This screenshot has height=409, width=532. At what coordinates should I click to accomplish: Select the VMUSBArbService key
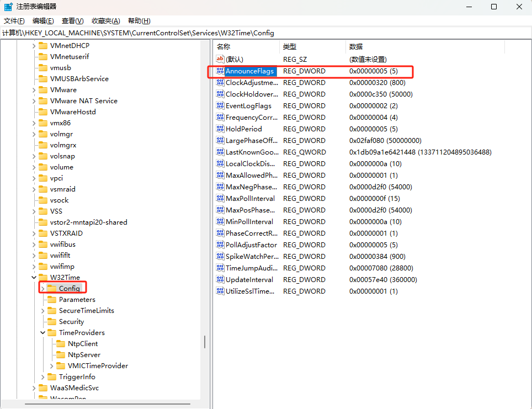pyautogui.click(x=79, y=79)
